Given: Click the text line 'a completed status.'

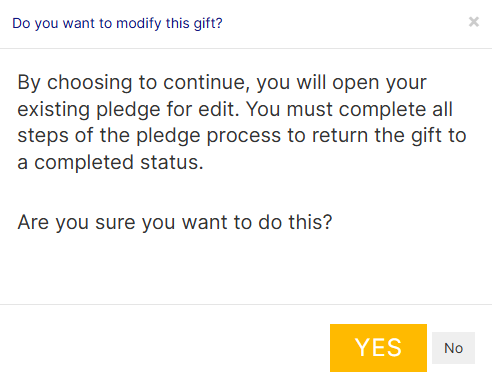Looking at the screenshot, I should pyautogui.click(x=110, y=162).
